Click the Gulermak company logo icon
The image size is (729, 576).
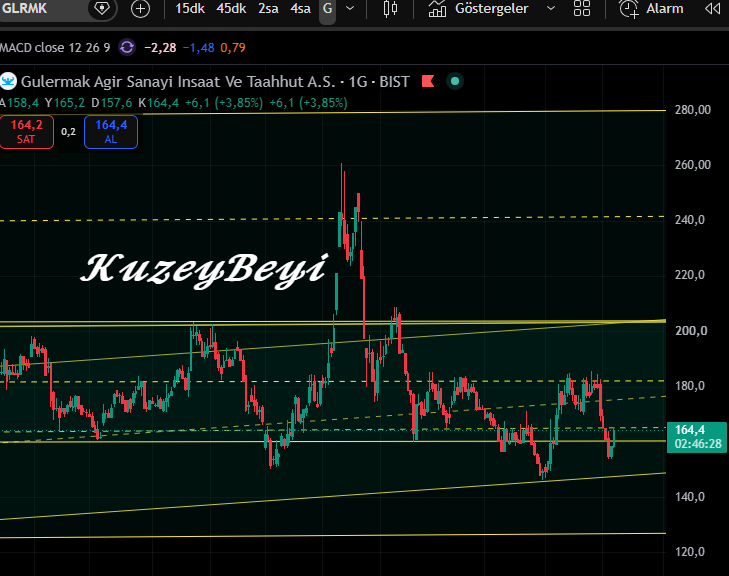tap(8, 81)
